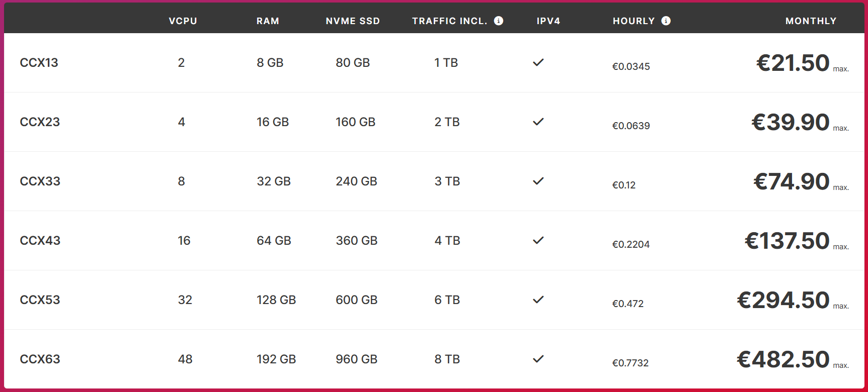The image size is (868, 392).
Task: Click the 8 GB RAM value
Action: (270, 63)
